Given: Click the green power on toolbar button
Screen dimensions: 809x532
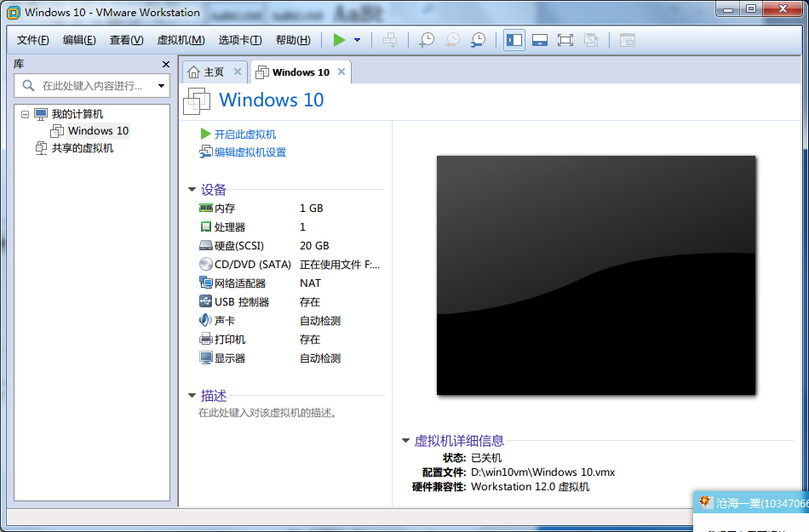Looking at the screenshot, I should click(x=339, y=40).
